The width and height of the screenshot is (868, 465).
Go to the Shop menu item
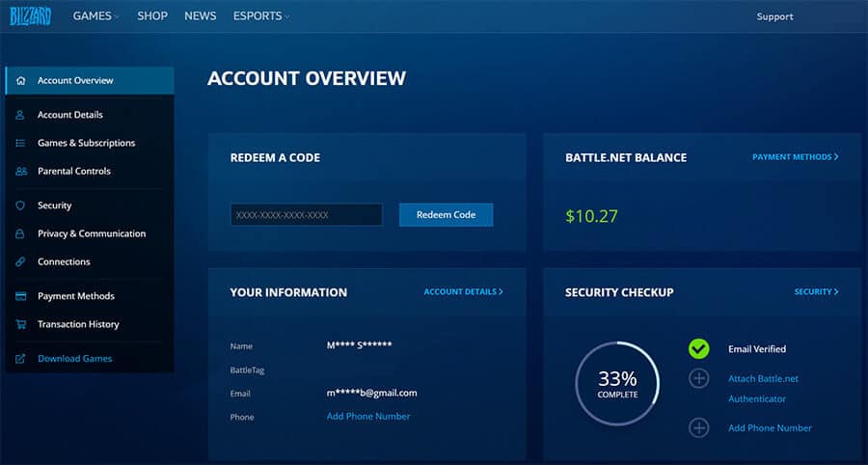pos(151,16)
